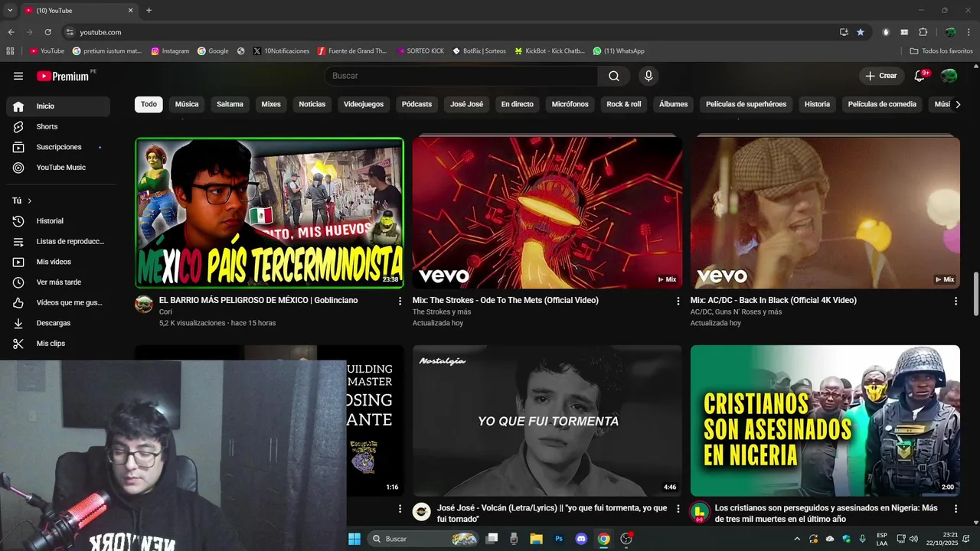Image resolution: width=980 pixels, height=551 pixels.
Task: Open Ver más tarde in sidebar
Action: (58, 282)
